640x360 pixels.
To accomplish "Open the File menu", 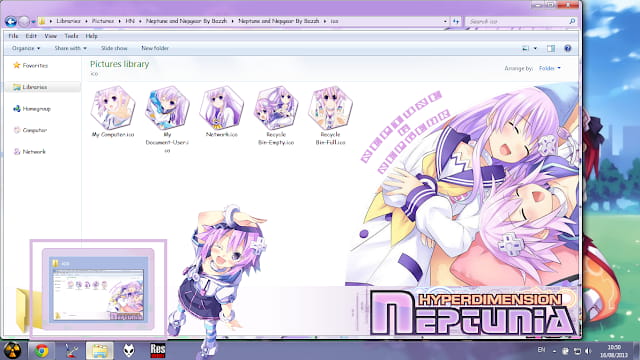I will 13,36.
